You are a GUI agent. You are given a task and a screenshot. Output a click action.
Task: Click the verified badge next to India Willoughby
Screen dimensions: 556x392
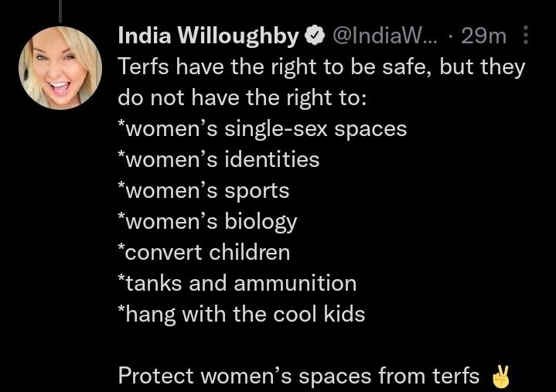(316, 36)
